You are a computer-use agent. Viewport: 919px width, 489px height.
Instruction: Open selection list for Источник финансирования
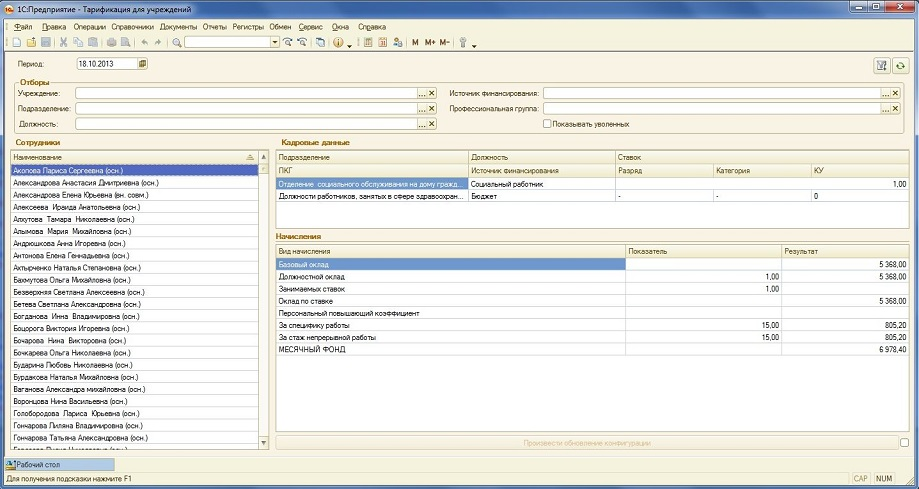[x=884, y=93]
